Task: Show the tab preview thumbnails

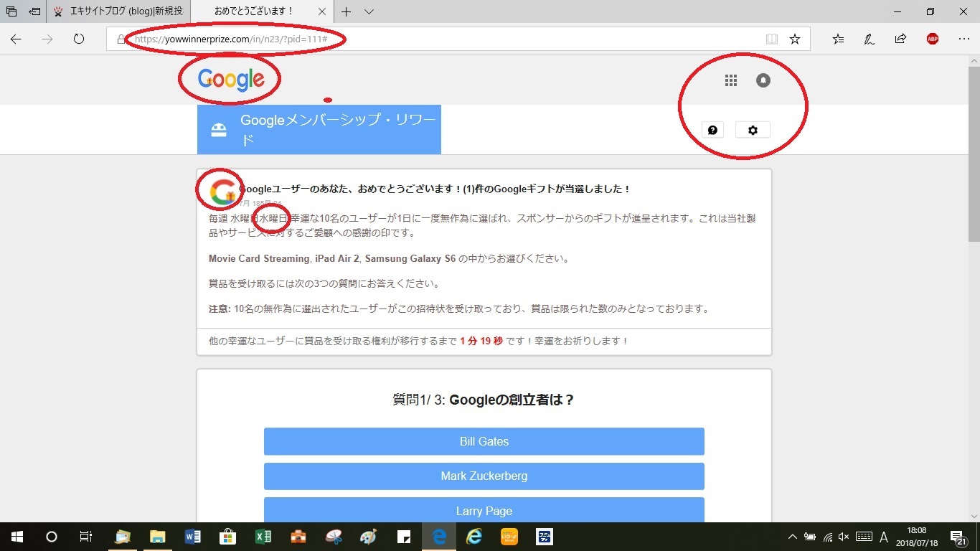Action: coord(11,11)
